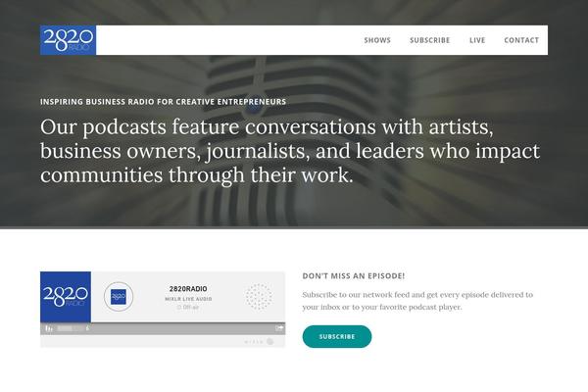Click the 'Don't Miss An Episode!' heading

point(354,276)
